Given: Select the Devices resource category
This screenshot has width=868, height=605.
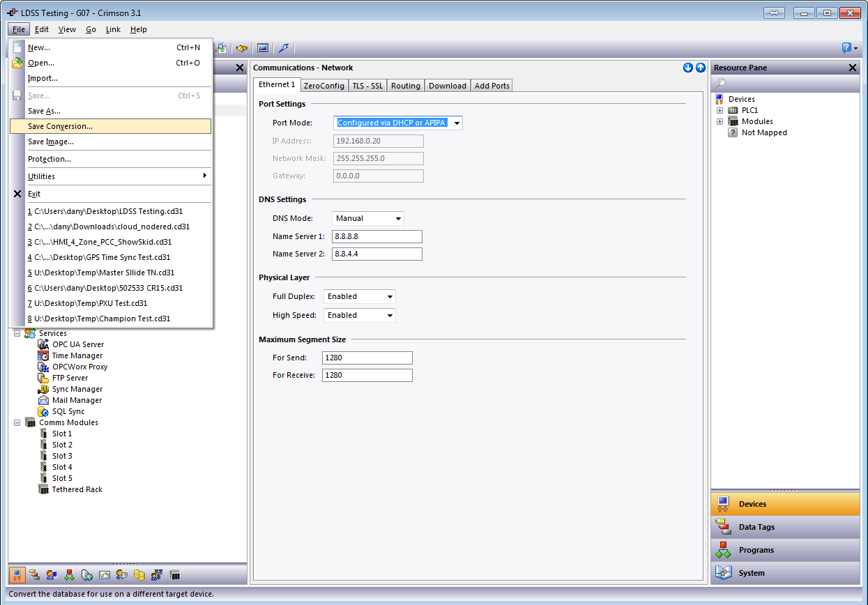Looking at the screenshot, I should pyautogui.click(x=785, y=504).
